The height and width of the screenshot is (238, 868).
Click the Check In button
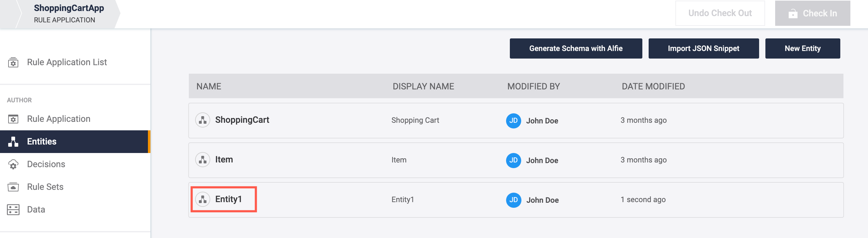(x=812, y=14)
